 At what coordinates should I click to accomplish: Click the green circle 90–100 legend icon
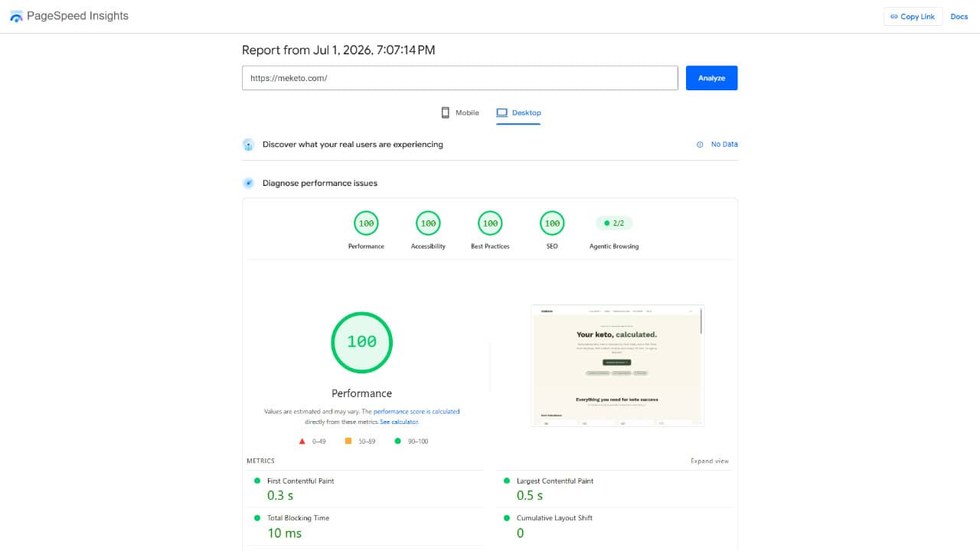tap(398, 442)
